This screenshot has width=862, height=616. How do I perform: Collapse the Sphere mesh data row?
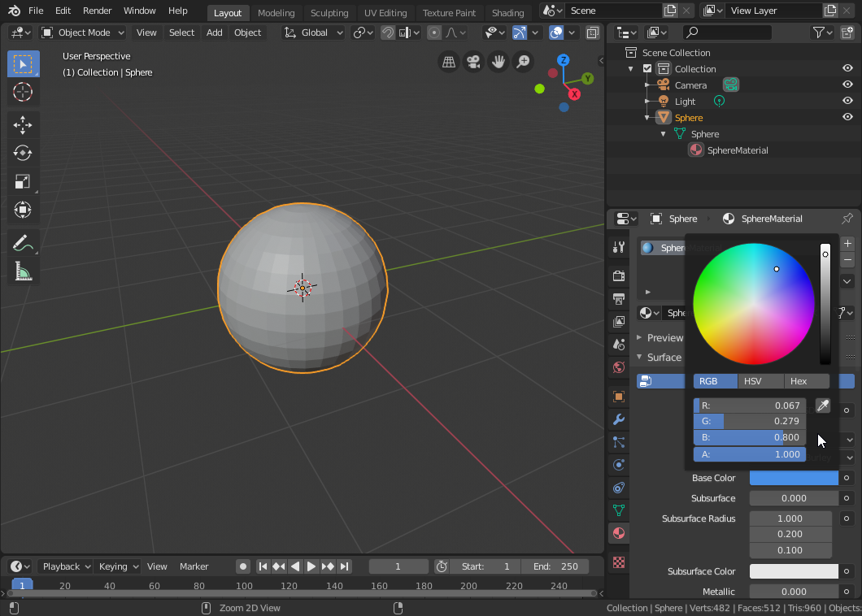(x=663, y=133)
